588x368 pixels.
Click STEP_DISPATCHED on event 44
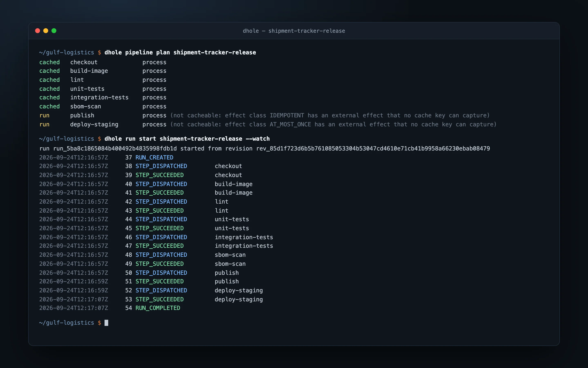click(x=161, y=219)
